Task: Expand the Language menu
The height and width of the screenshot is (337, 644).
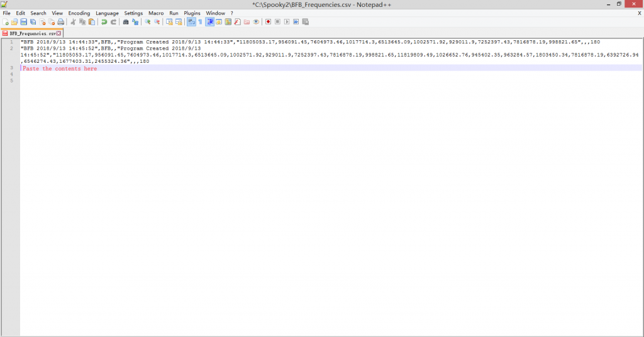Action: click(x=107, y=13)
